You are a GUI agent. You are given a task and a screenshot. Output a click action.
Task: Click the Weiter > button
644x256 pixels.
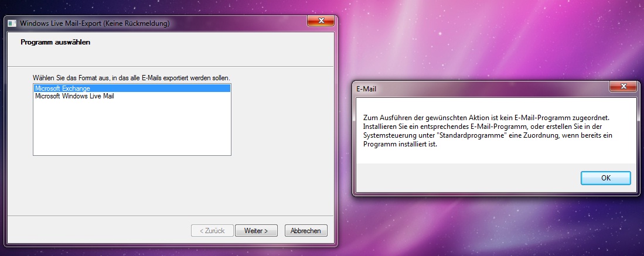(x=256, y=231)
